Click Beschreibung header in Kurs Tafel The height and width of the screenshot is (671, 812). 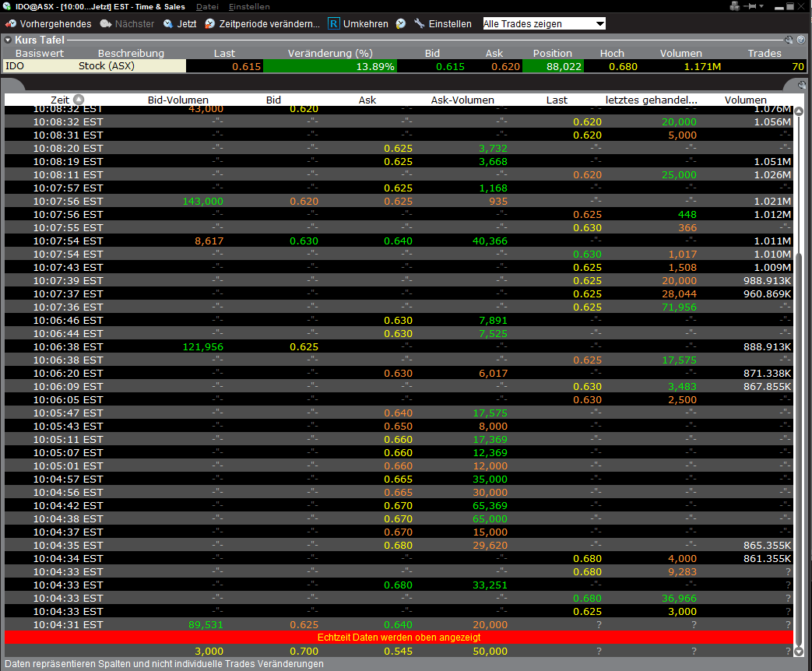pyautogui.click(x=131, y=54)
